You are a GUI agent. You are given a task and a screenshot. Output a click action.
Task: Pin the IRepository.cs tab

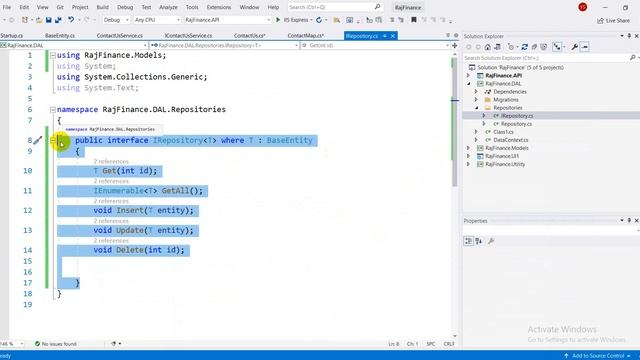point(384,36)
